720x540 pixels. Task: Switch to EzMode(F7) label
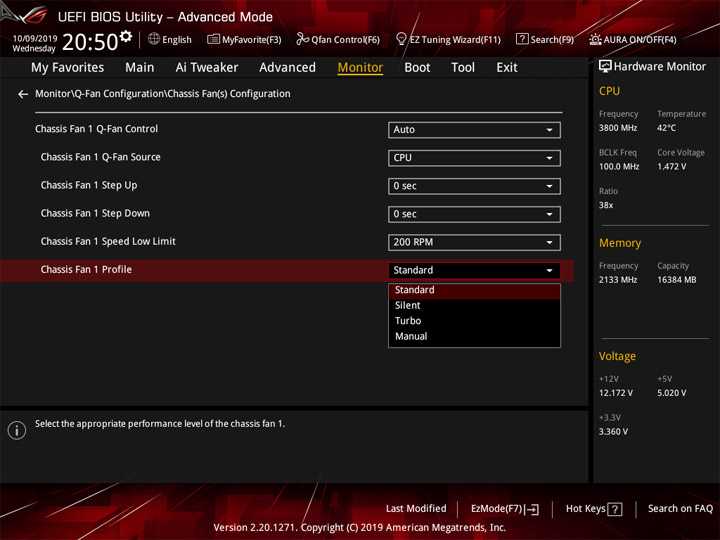497,509
